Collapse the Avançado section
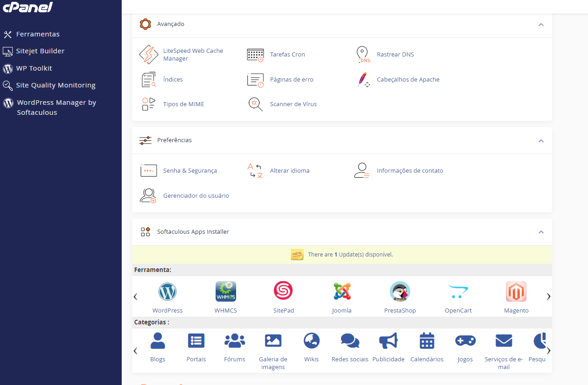The width and height of the screenshot is (588, 385). [x=541, y=25]
